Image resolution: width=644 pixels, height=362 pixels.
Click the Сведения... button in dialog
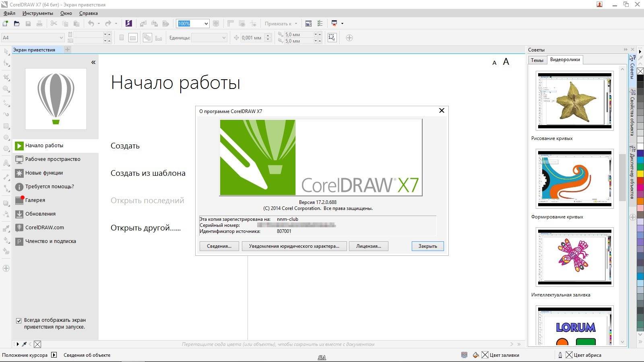[219, 246]
